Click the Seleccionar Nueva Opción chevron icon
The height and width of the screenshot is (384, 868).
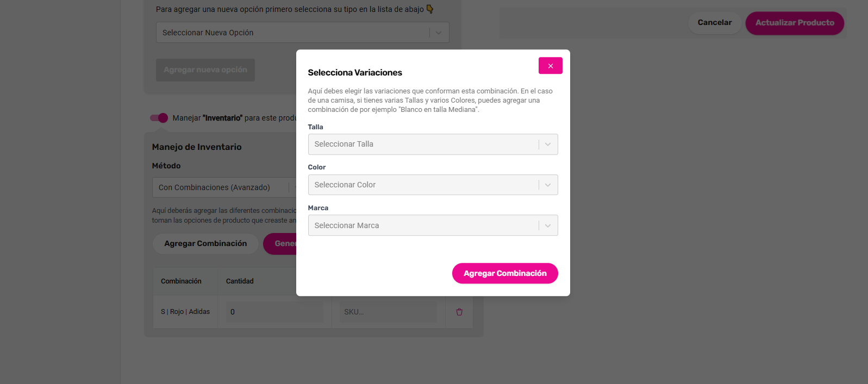pos(439,33)
